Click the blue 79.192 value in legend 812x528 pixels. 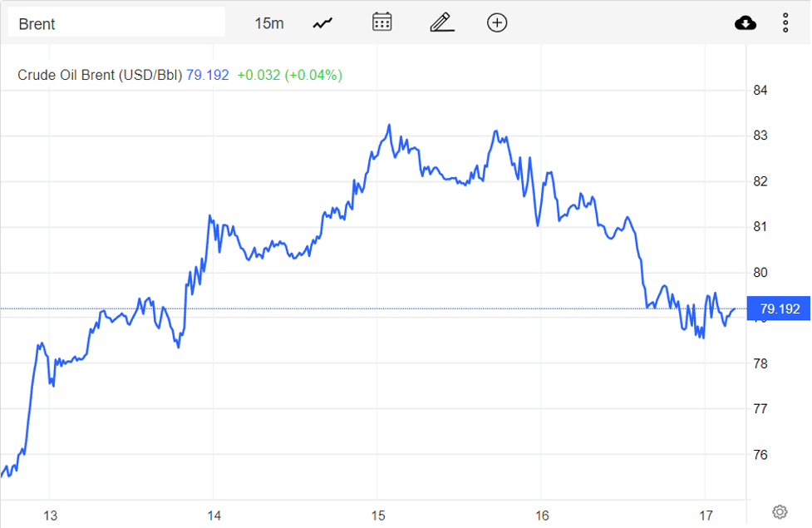208,75
